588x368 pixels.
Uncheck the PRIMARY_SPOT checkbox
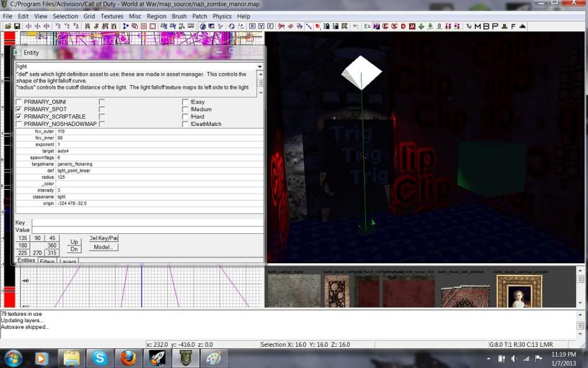click(x=19, y=109)
